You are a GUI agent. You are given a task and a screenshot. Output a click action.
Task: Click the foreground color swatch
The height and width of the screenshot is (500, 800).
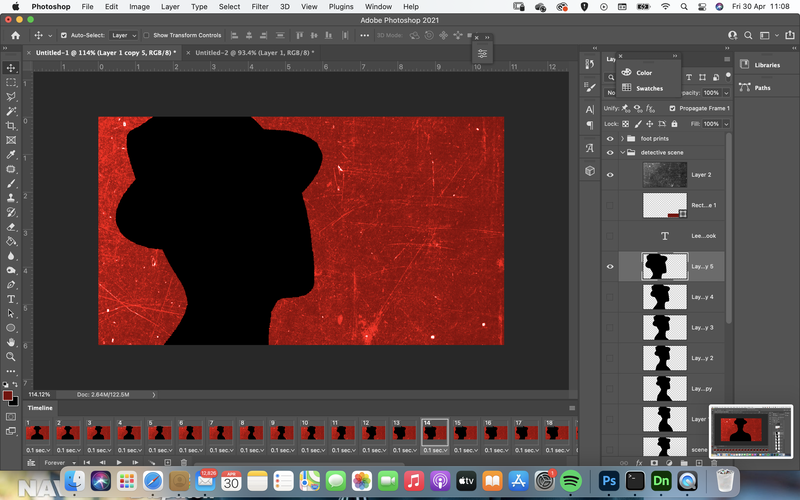8,396
